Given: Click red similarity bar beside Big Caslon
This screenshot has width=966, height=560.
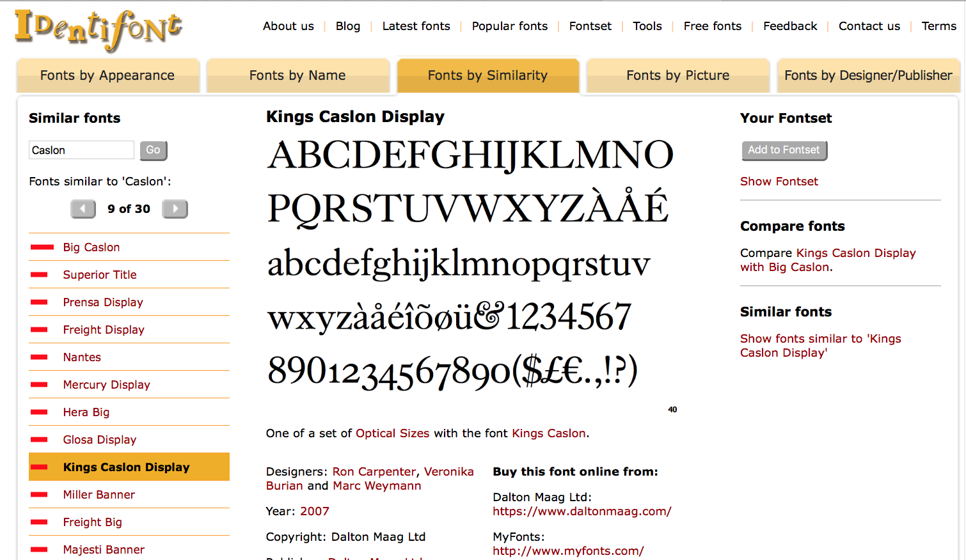Looking at the screenshot, I should (x=42, y=247).
